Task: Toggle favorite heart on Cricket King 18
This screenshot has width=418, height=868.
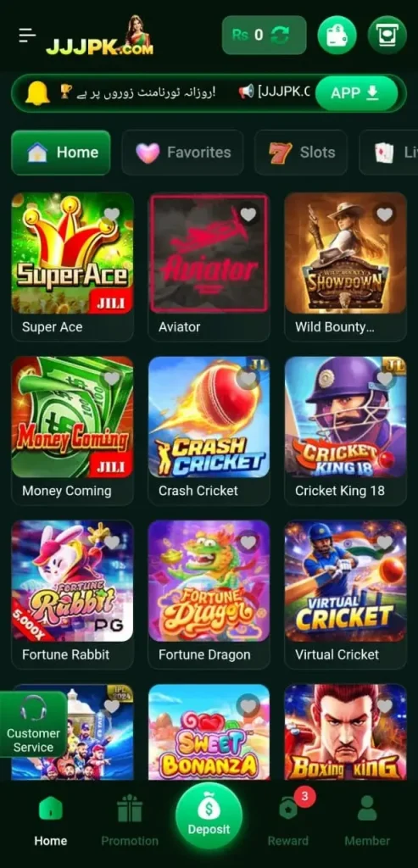Action: pos(385,379)
